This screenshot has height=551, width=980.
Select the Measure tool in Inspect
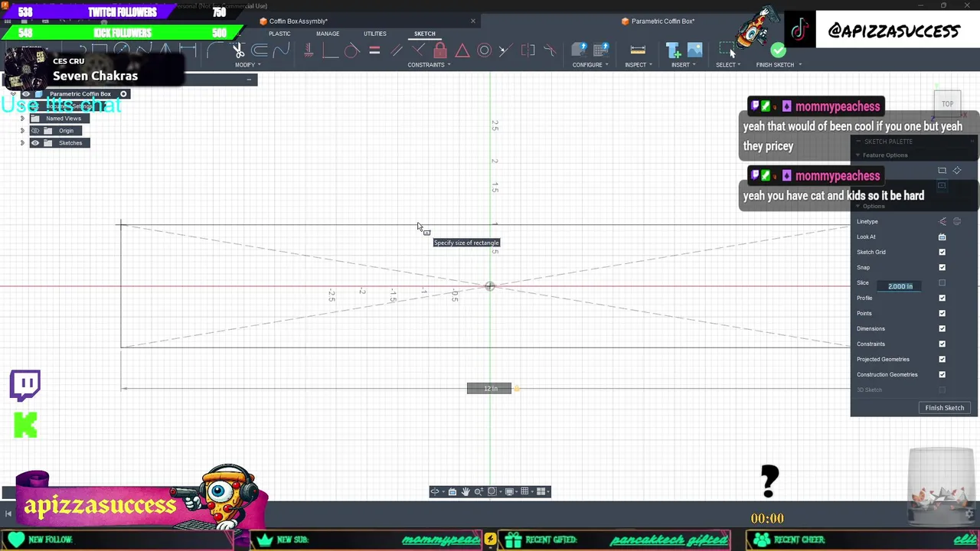[638, 51]
